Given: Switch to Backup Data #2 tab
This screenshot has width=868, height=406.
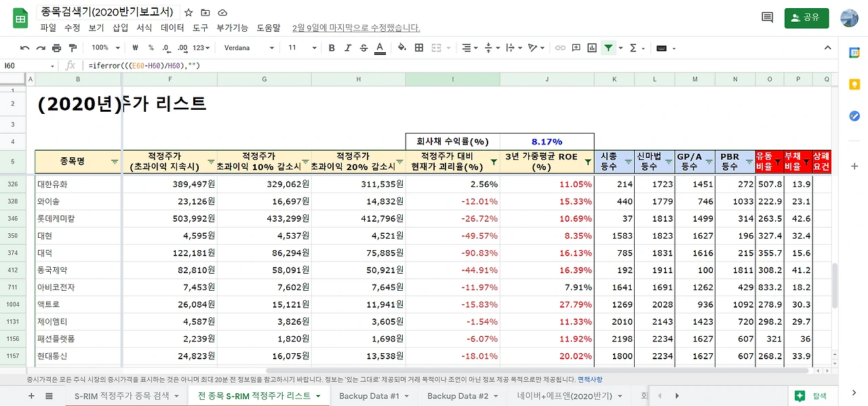Looking at the screenshot, I should click(x=462, y=396).
